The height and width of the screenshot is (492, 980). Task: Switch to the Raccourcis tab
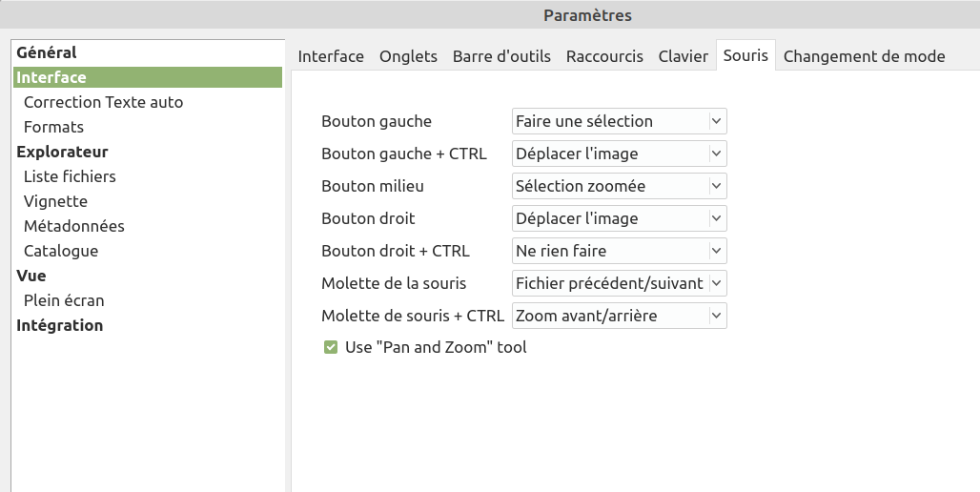point(604,56)
